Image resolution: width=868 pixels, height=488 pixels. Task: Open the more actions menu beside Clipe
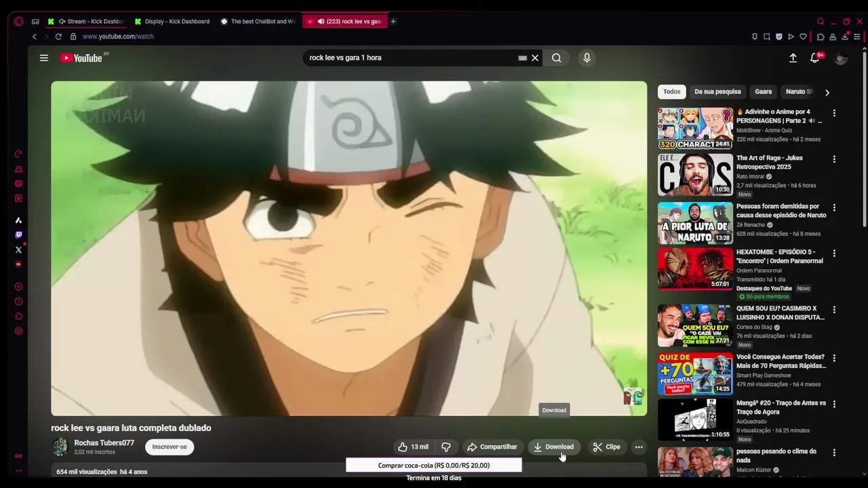click(639, 447)
